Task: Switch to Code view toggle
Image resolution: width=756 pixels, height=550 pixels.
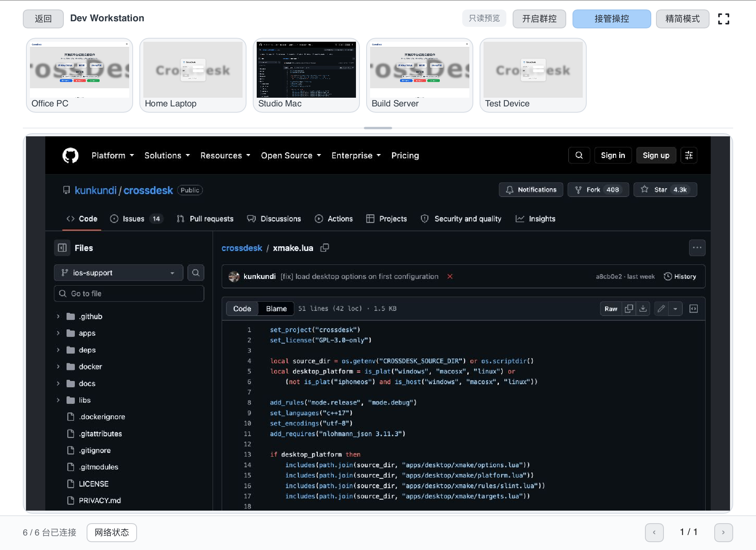Action: (x=242, y=308)
